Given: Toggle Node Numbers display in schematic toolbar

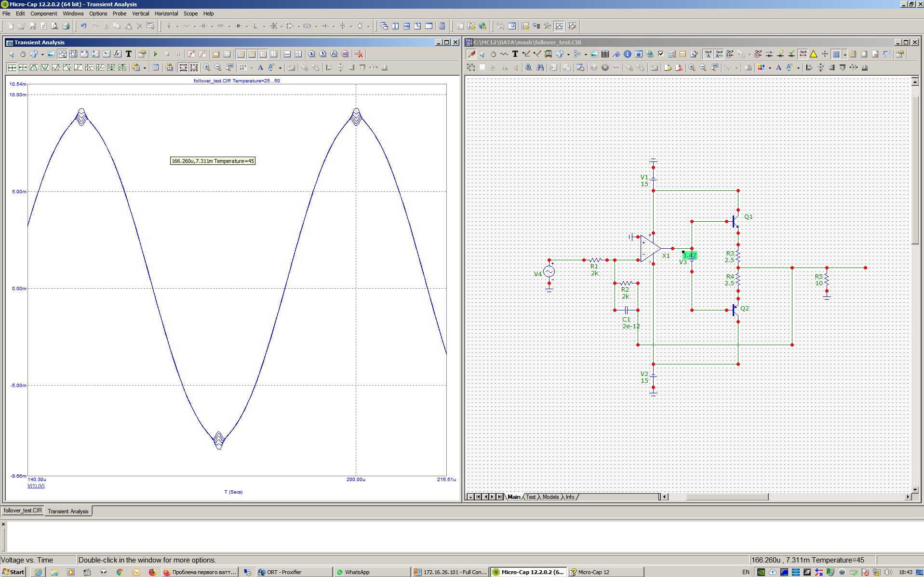Looking at the screenshot, I should pyautogui.click(x=730, y=54).
